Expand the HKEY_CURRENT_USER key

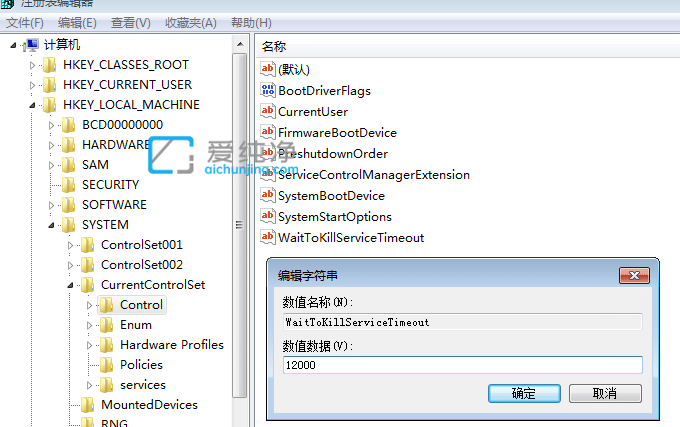tap(33, 85)
